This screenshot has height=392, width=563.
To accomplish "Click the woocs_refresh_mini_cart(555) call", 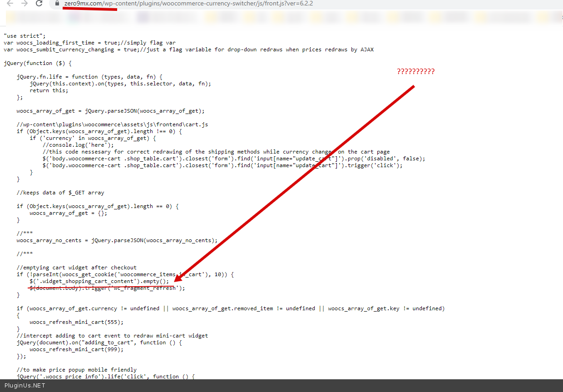I will pos(76,322).
